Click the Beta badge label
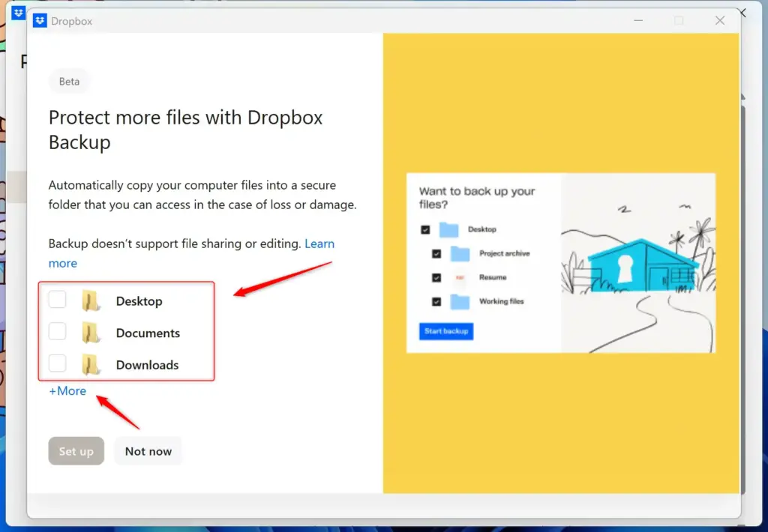This screenshot has width=768, height=532. pyautogui.click(x=69, y=81)
